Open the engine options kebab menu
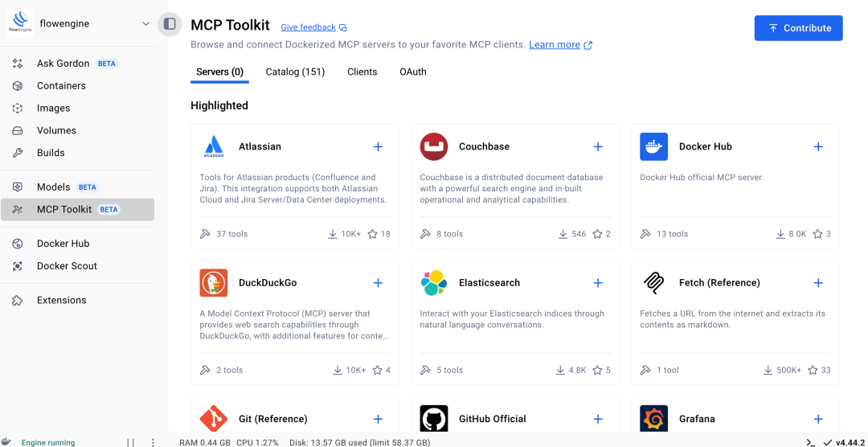 [x=153, y=442]
